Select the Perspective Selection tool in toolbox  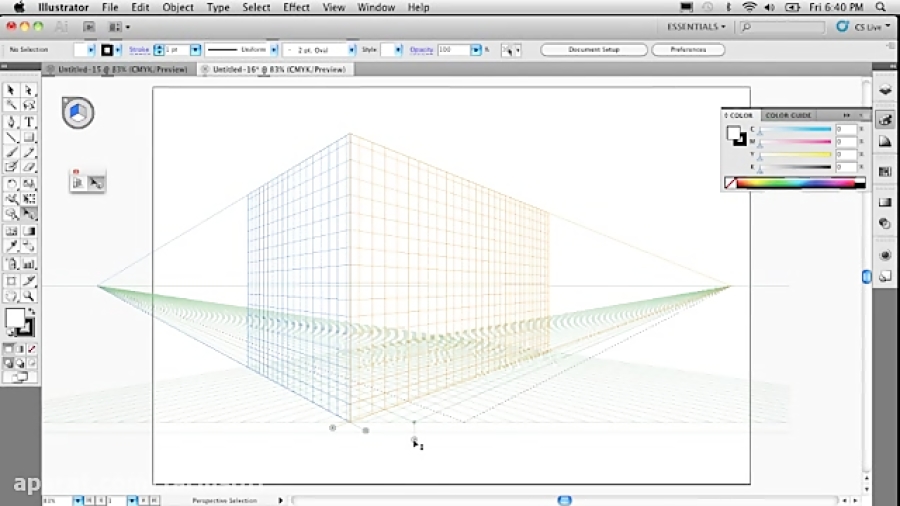click(29, 213)
